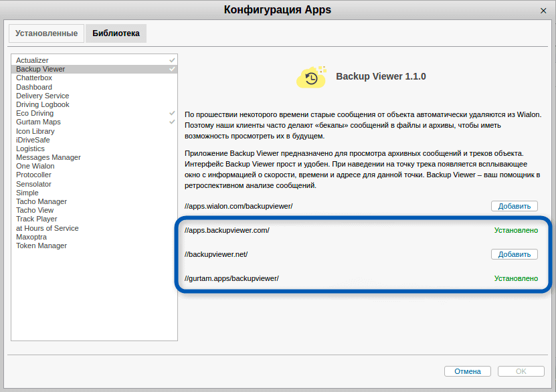Click the //backupviewer.net/ address
The image size is (556, 392).
216,254
